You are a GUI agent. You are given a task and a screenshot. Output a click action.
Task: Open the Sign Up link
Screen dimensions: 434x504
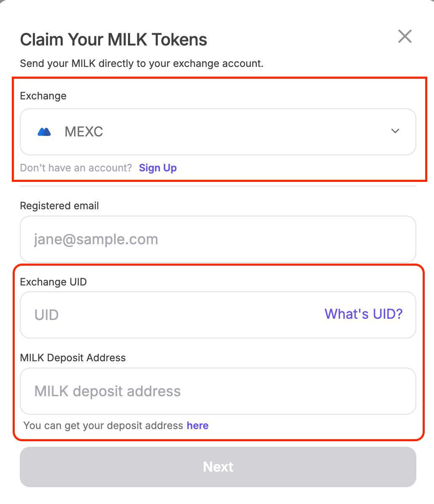(x=158, y=168)
